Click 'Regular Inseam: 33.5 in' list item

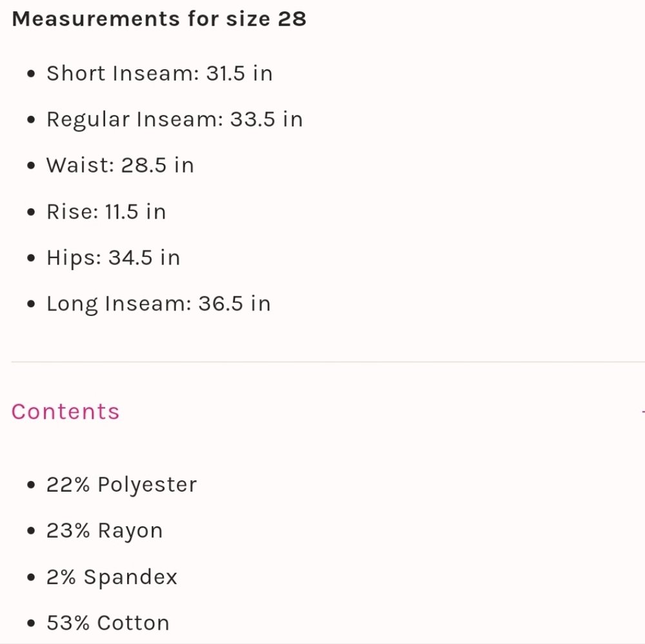tap(175, 120)
